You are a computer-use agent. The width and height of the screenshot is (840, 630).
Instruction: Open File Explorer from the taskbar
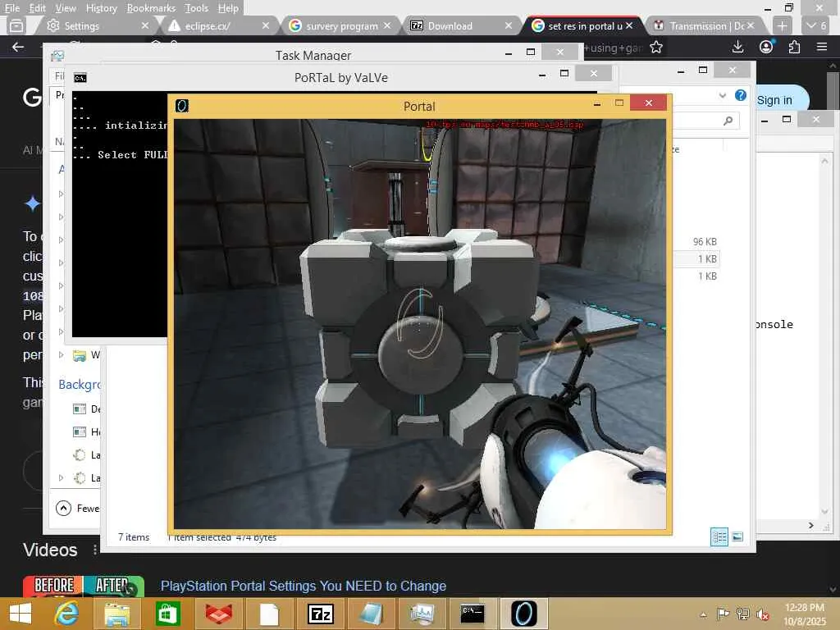coord(116,614)
